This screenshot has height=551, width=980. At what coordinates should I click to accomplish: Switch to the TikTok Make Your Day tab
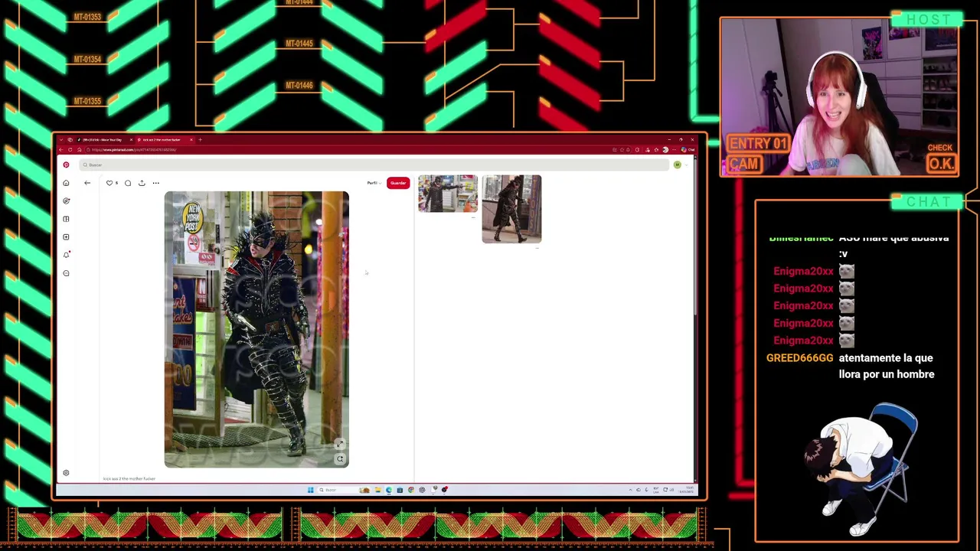[101, 139]
